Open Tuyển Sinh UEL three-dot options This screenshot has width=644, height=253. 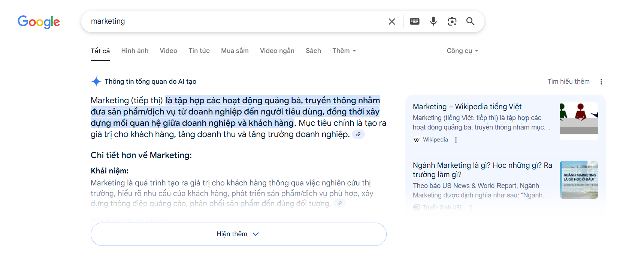click(471, 208)
